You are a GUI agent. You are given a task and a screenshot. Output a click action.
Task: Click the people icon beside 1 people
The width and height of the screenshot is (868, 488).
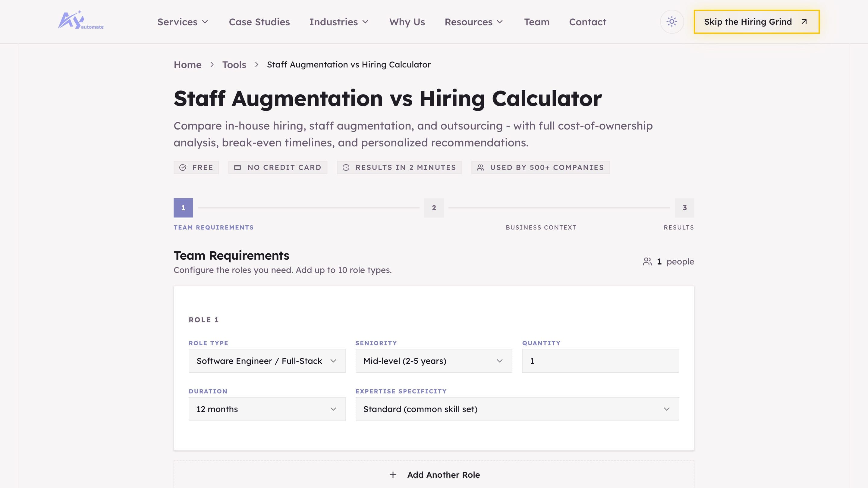[x=647, y=262]
